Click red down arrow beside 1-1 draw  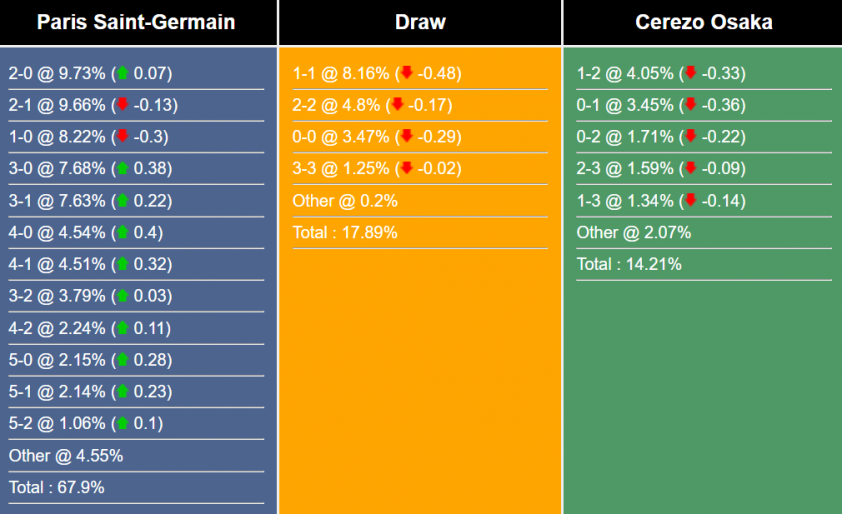tap(407, 73)
